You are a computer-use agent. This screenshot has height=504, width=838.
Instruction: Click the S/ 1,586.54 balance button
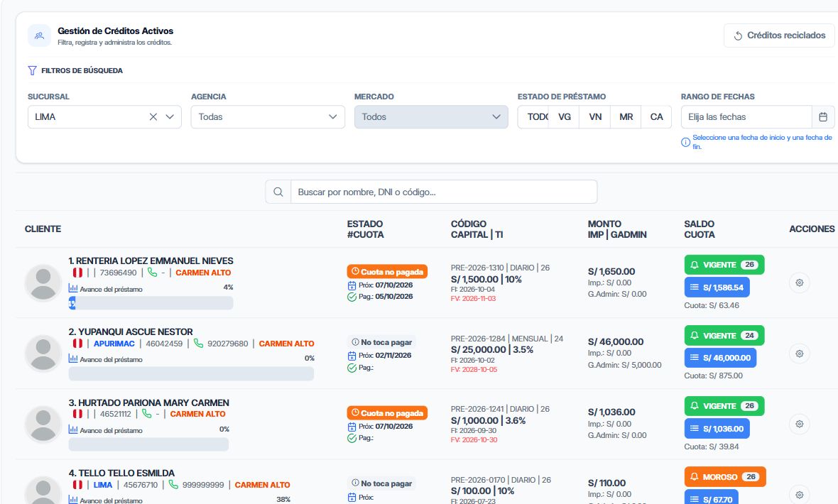(x=717, y=287)
